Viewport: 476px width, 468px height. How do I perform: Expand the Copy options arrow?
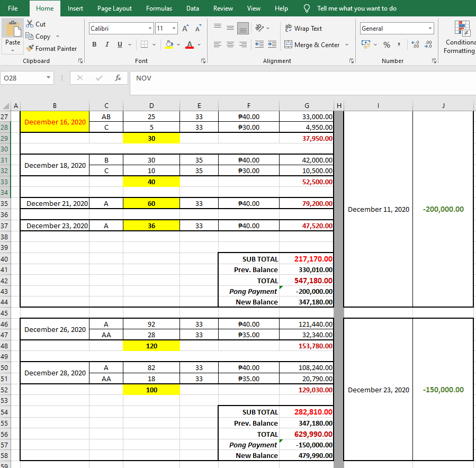pyautogui.click(x=57, y=37)
